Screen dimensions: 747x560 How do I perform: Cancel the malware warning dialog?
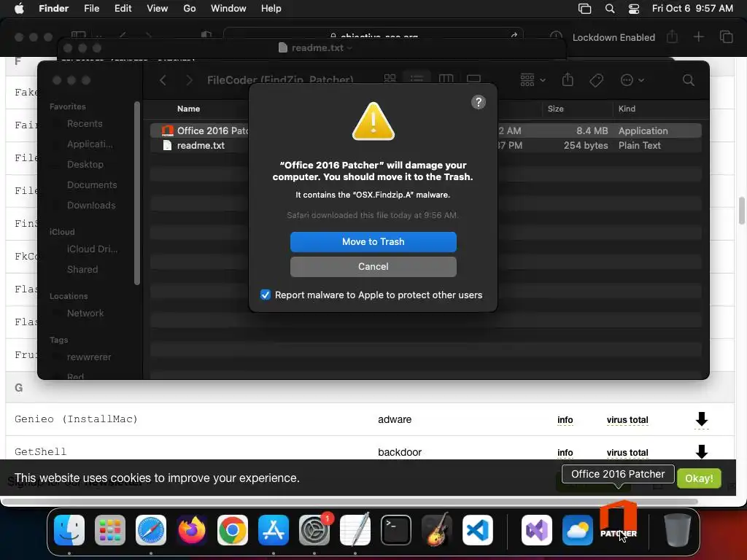coord(373,267)
